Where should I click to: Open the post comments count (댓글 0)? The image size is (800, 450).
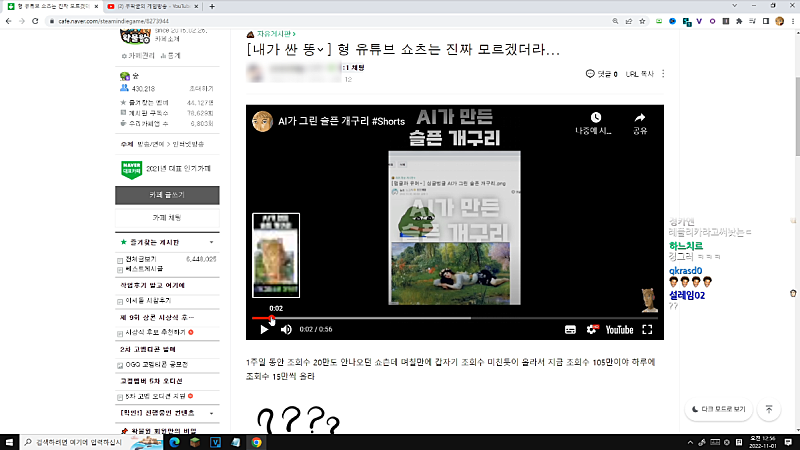tap(602, 74)
